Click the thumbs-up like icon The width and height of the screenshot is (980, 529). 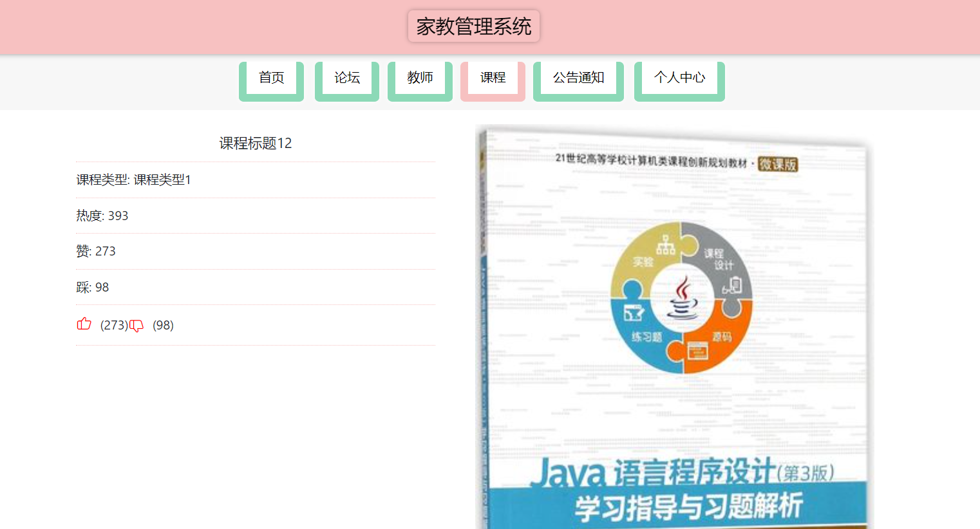84,324
